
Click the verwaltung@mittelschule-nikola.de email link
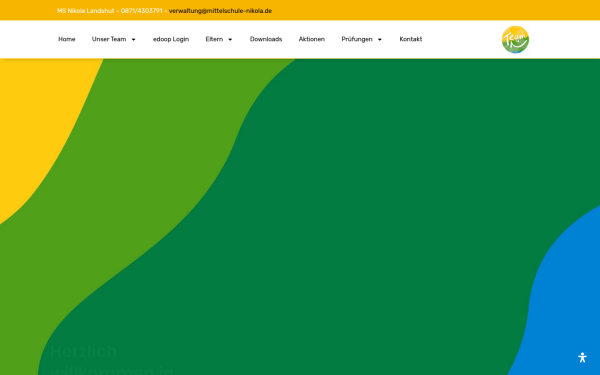(x=220, y=11)
